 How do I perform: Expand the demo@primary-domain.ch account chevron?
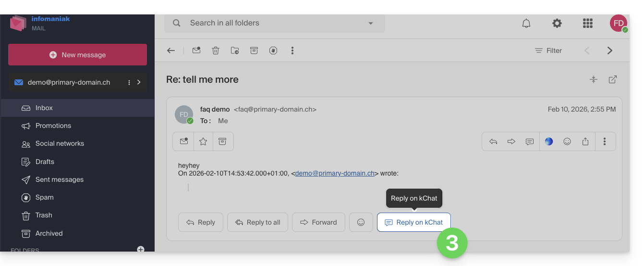139,82
